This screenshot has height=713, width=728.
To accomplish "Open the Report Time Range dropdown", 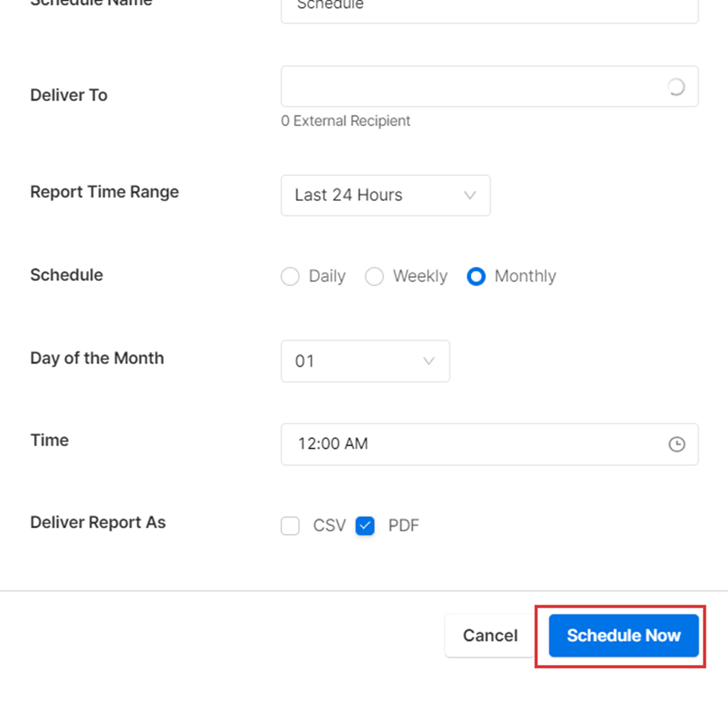I will click(x=385, y=195).
